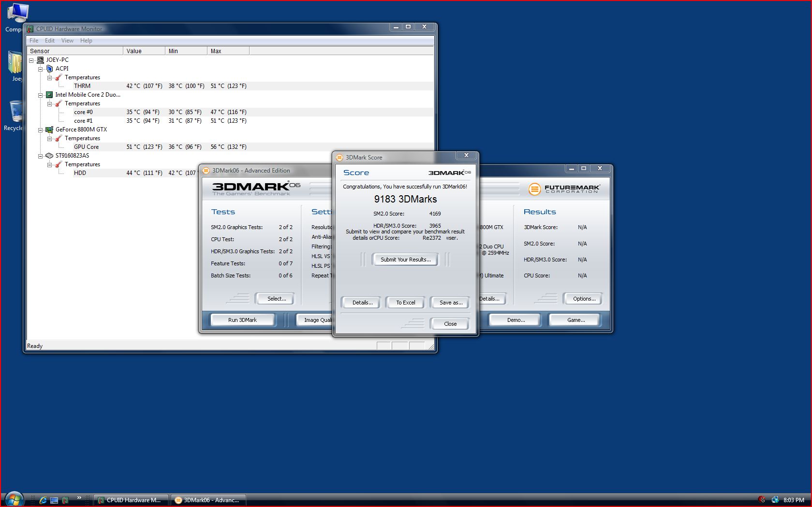Click the thermometer icon under GeForce 8800M GTX

coord(59,138)
